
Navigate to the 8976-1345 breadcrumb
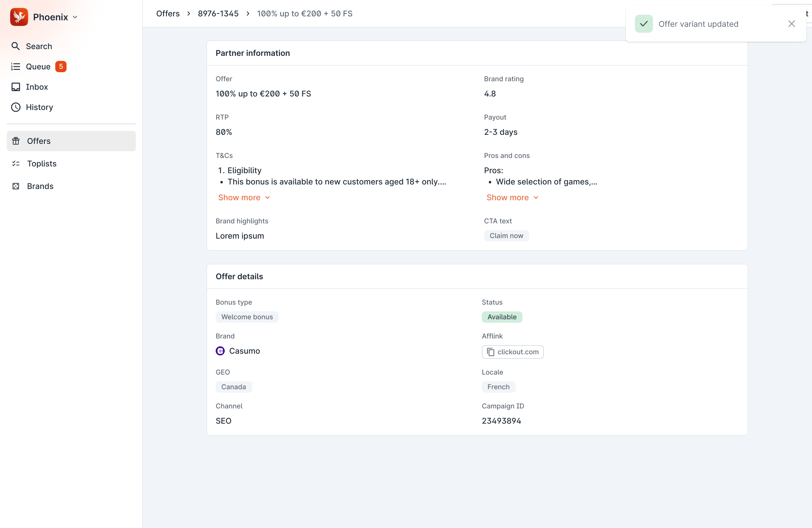(218, 14)
